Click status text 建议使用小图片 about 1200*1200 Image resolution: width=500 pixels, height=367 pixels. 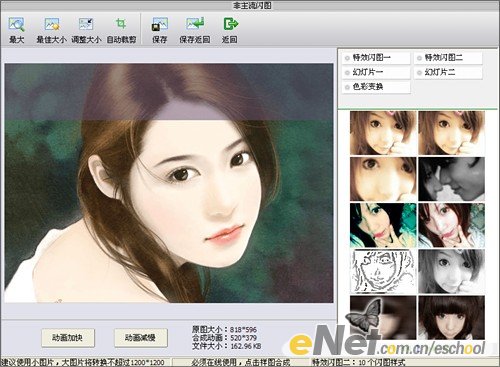point(82,362)
